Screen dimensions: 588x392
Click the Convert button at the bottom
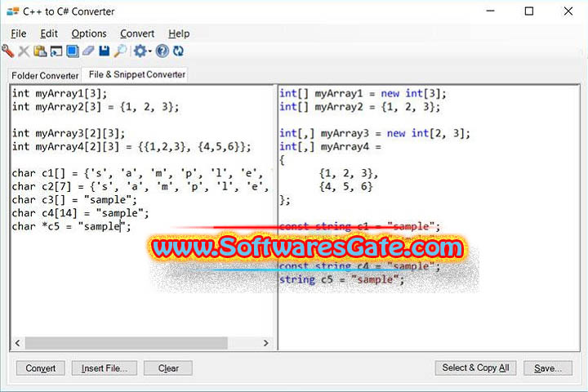pos(41,368)
